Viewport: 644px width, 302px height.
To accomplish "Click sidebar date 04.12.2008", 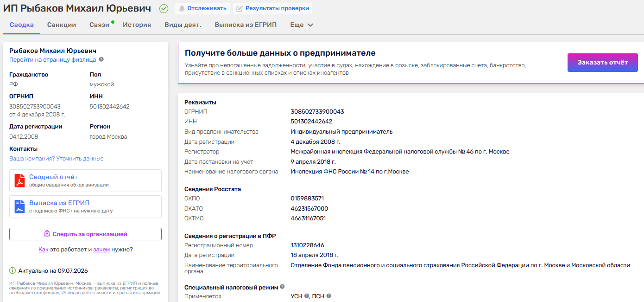I will click(24, 137).
